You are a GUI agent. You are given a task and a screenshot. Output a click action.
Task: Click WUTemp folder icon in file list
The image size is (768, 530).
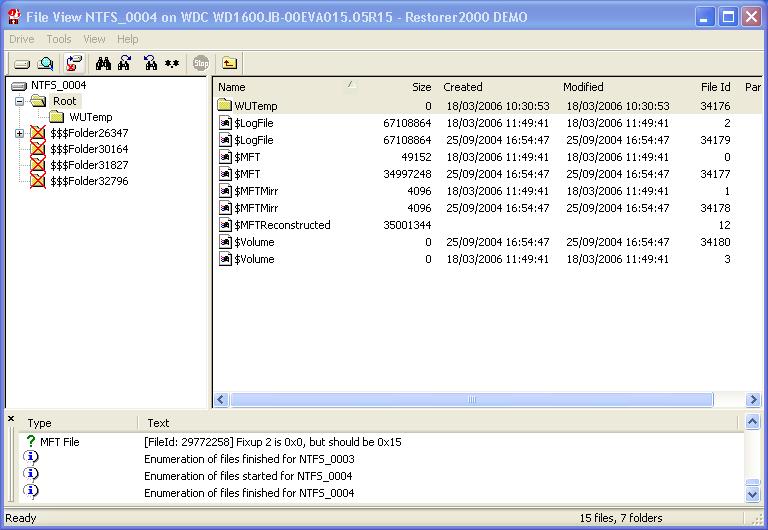tap(224, 105)
